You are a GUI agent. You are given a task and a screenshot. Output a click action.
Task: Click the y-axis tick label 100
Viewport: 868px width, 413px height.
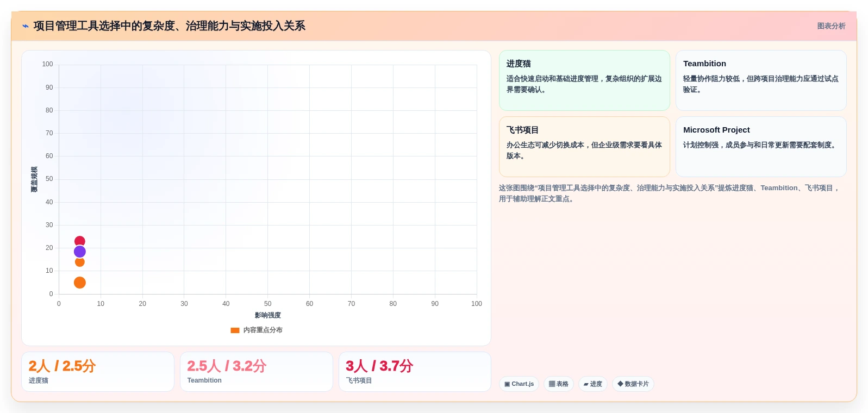(48, 64)
